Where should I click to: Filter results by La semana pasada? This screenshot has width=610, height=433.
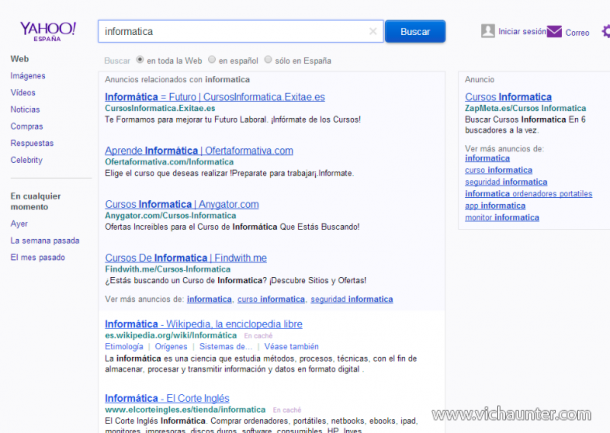(45, 240)
